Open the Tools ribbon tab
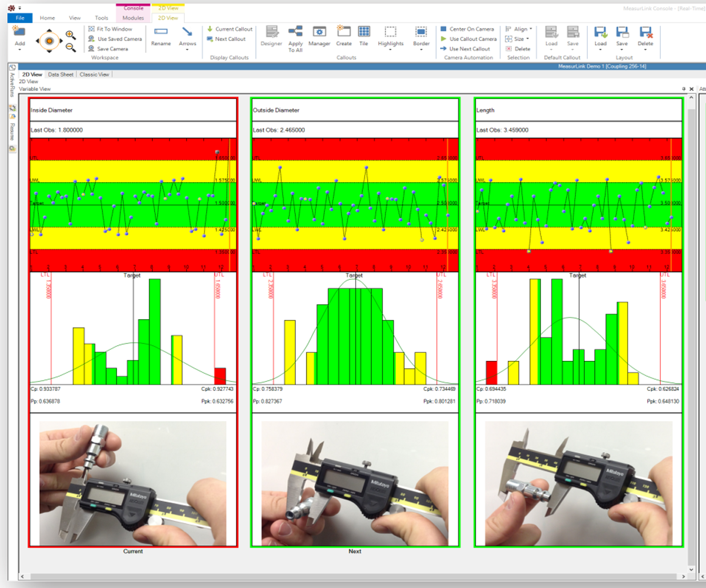706x588 pixels. (101, 18)
